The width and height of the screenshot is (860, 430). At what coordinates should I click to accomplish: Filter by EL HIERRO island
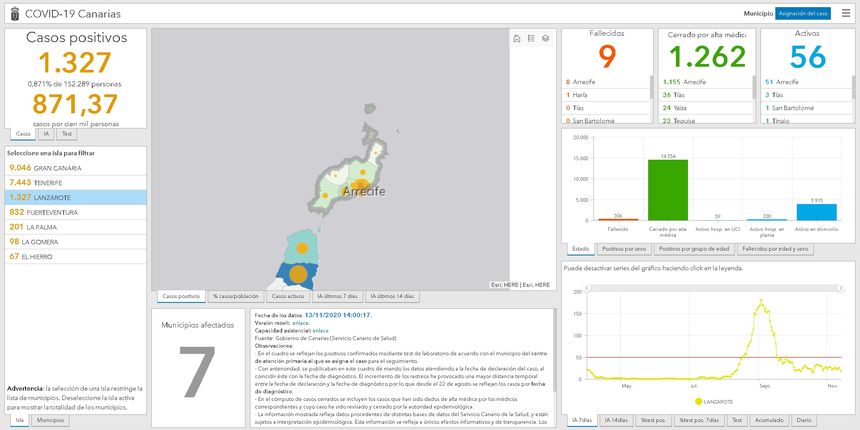click(76, 257)
